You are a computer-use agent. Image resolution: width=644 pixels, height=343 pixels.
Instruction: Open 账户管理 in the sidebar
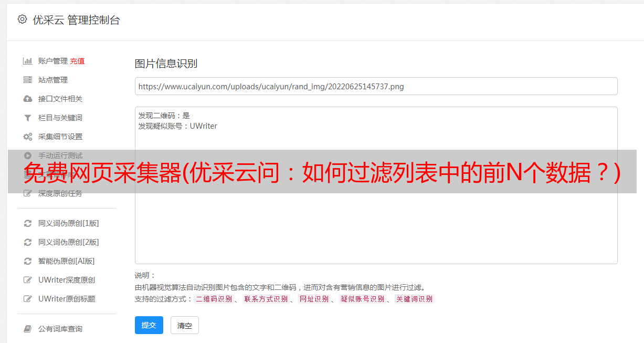pos(53,61)
